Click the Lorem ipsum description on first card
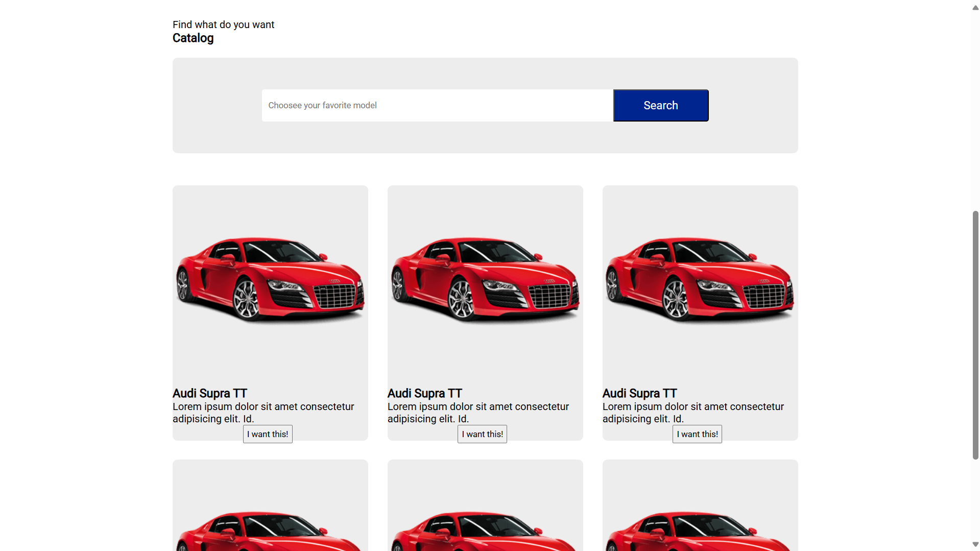Image resolution: width=980 pixels, height=551 pixels. pyautogui.click(x=264, y=413)
